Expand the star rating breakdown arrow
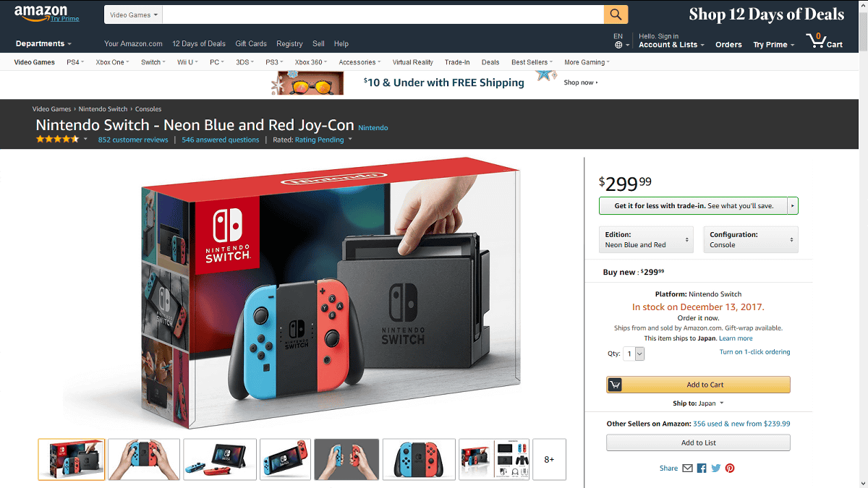Screen dimensions: 868x488 (85, 139)
